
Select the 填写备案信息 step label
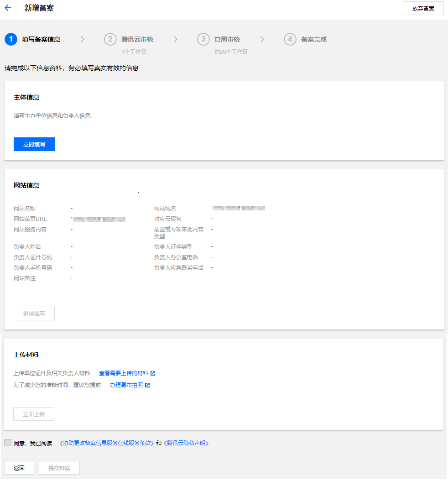41,39
